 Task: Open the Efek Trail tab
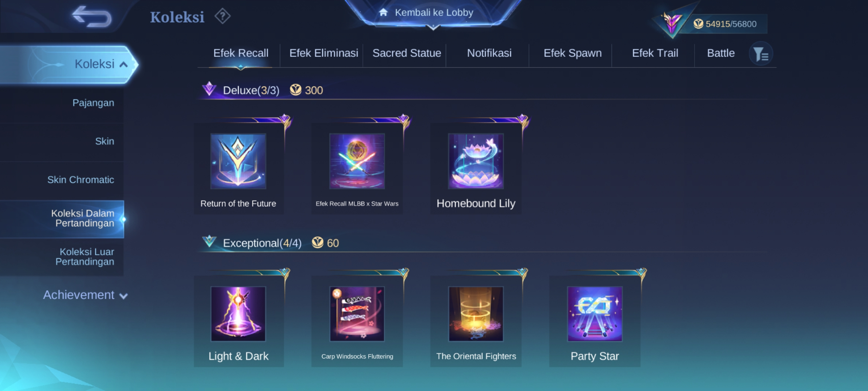[655, 53]
